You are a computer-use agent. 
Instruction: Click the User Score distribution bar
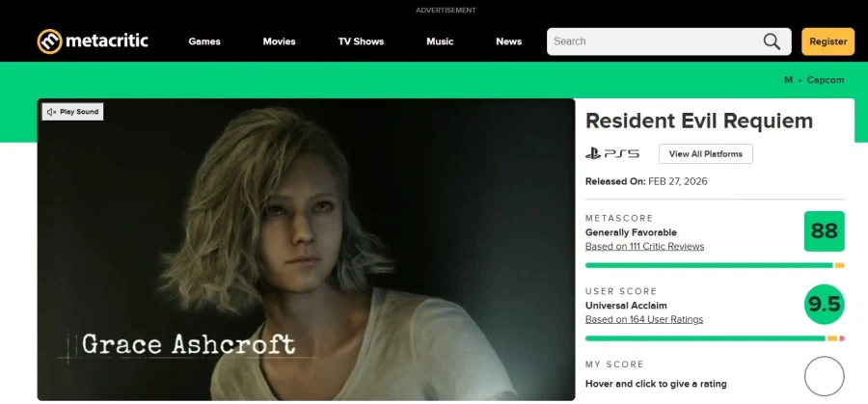tap(714, 338)
